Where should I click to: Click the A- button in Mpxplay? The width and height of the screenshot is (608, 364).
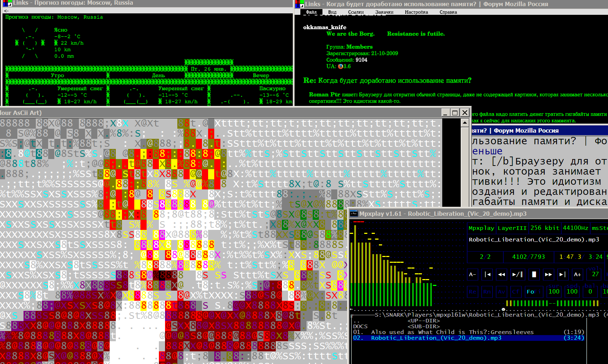[x=472, y=274]
